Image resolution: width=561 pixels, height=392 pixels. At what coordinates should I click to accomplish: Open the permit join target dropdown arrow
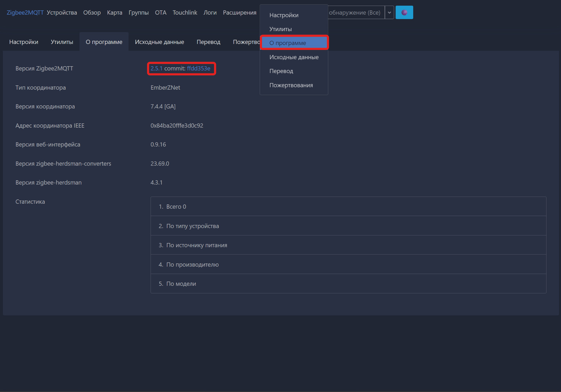pos(389,12)
